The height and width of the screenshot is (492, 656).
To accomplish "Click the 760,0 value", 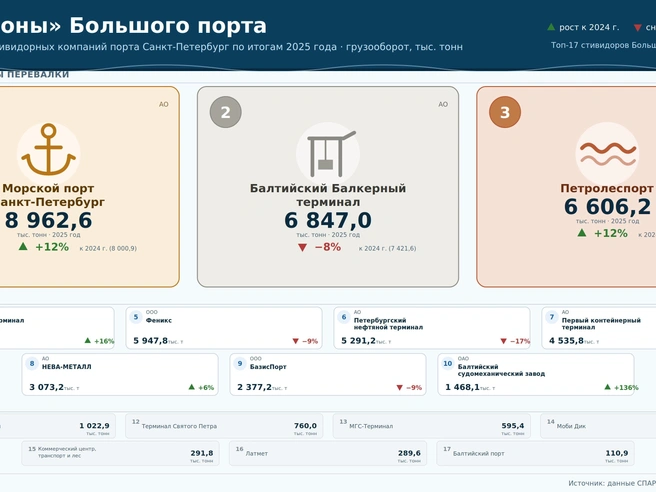I will click(x=305, y=425).
